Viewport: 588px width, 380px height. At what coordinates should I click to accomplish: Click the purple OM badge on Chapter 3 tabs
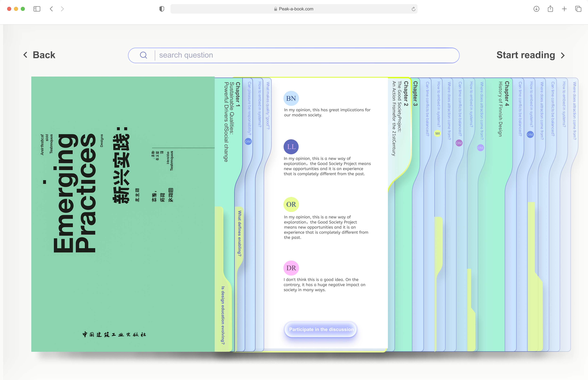[459, 143]
